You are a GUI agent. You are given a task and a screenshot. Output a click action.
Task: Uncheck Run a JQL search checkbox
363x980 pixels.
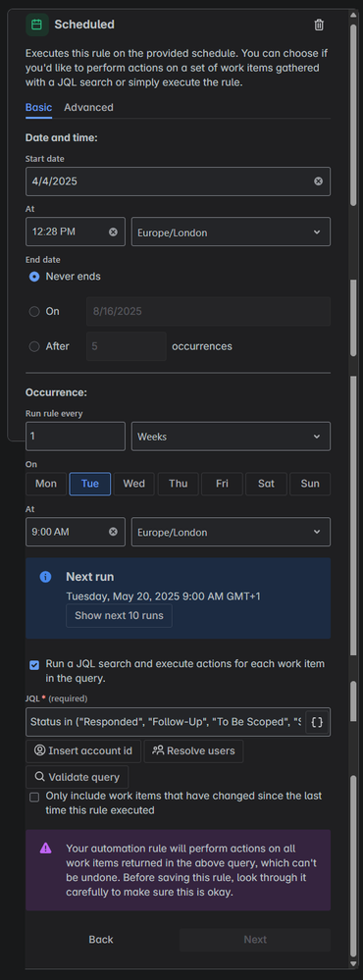[x=34, y=664]
